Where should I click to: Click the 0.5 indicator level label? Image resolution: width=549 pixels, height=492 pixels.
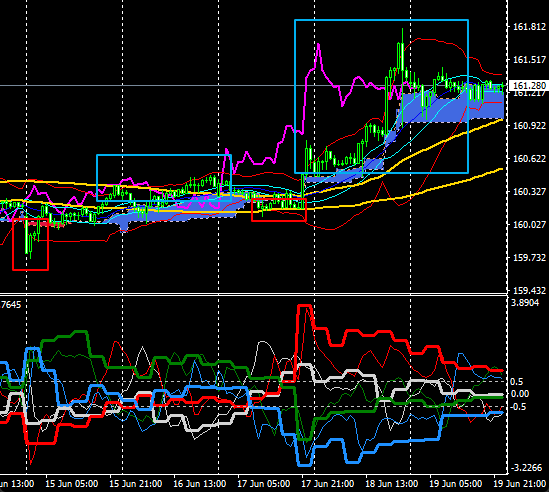pos(517,382)
